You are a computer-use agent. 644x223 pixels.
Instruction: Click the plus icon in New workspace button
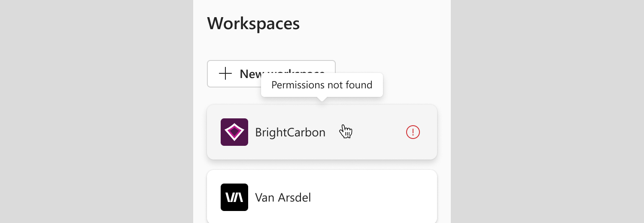pos(225,74)
